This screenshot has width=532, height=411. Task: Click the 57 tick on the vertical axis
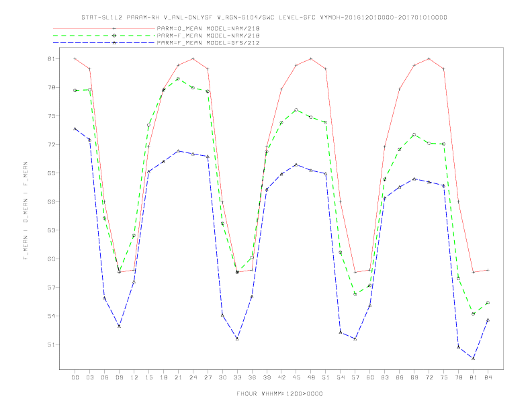pos(51,287)
